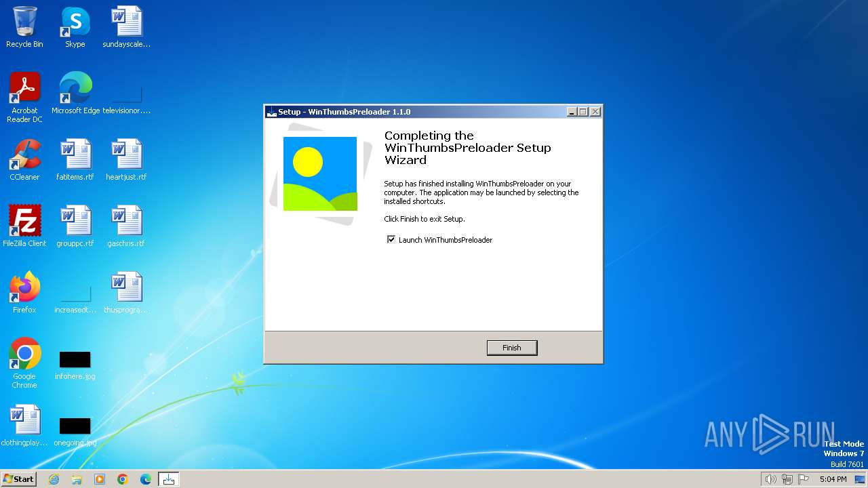
Task: Click the WinThumbsPreloader landscape logo image
Action: [320, 174]
